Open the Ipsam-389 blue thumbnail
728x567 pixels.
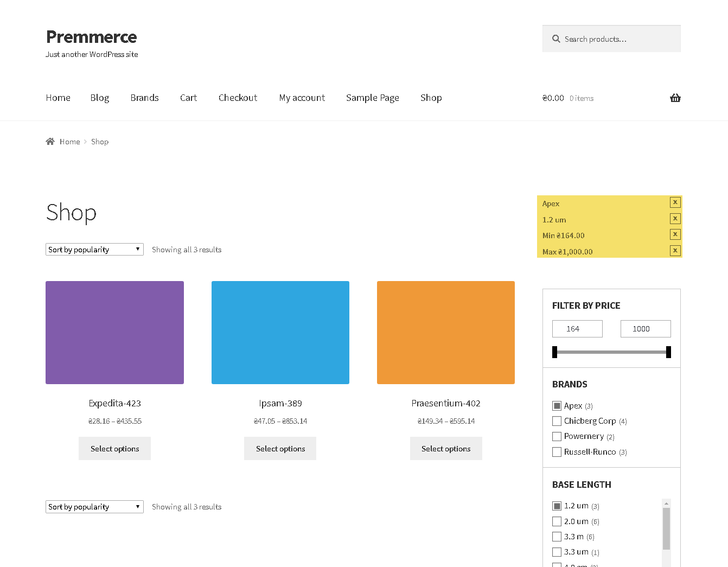280,333
